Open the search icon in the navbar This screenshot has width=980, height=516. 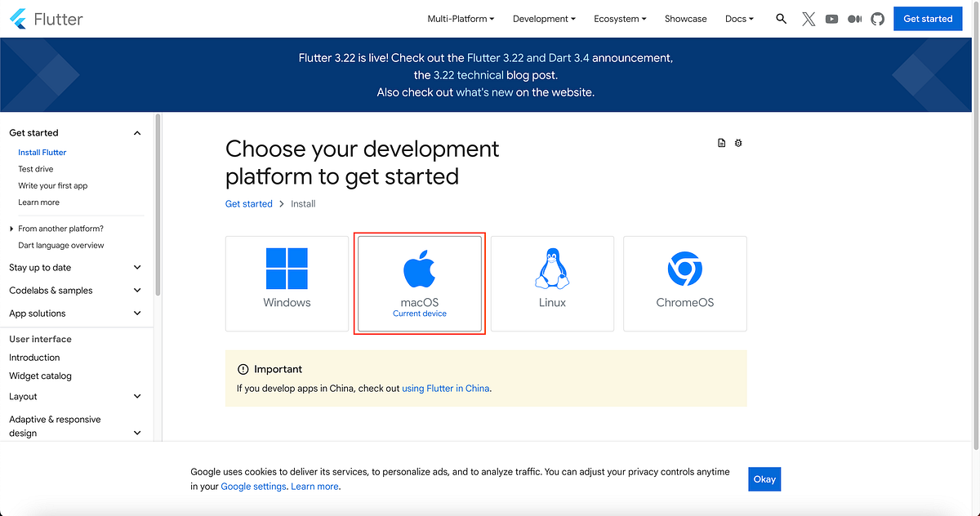tap(781, 18)
